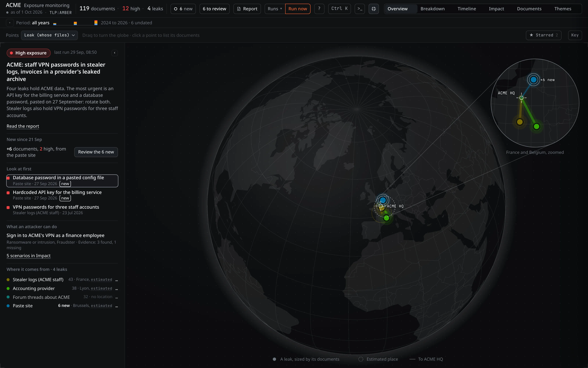The height and width of the screenshot is (368, 588).
Task: Click the Run now button
Action: point(298,9)
